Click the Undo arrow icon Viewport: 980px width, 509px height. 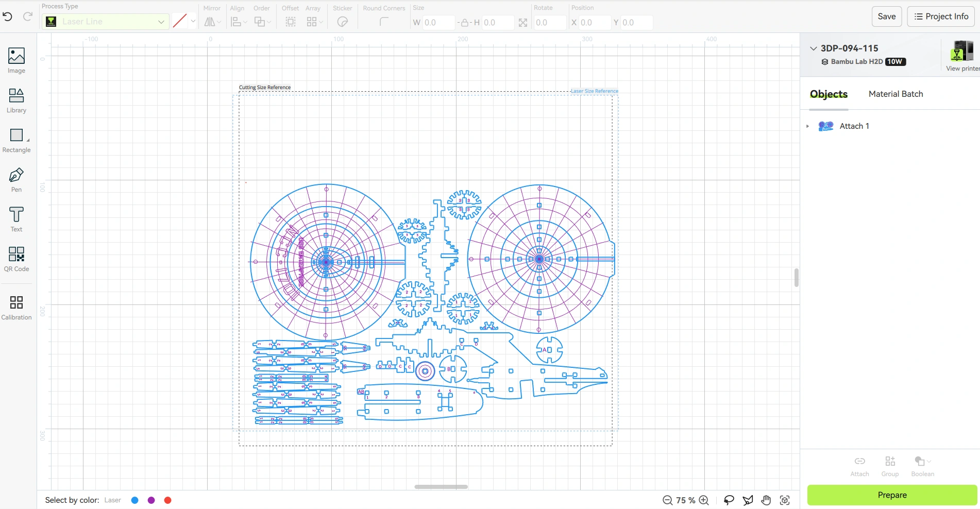coord(8,16)
